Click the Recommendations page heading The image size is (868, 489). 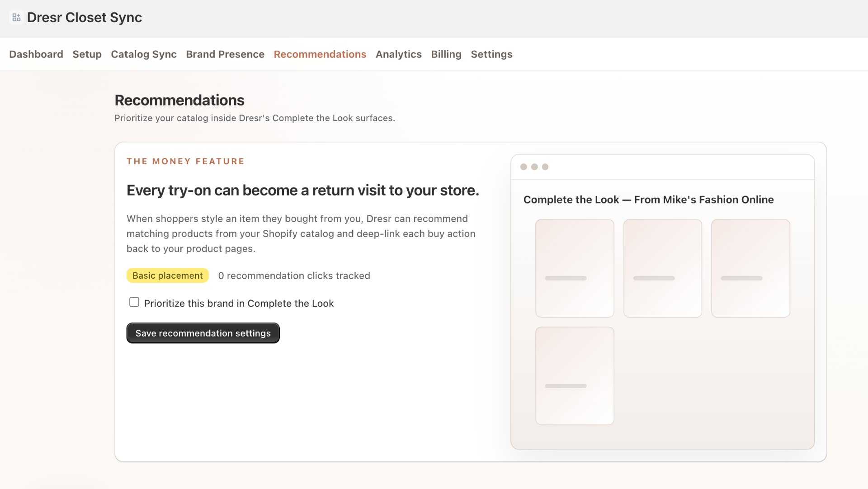click(179, 100)
